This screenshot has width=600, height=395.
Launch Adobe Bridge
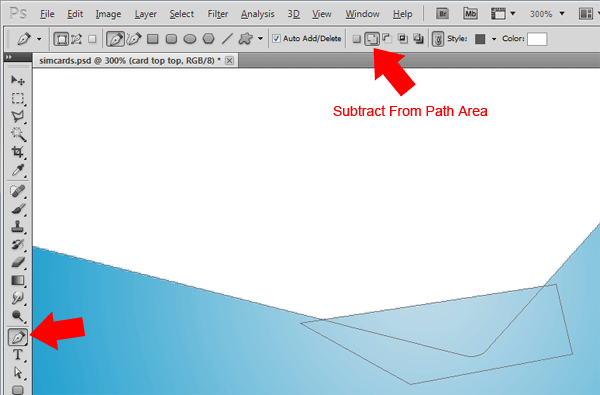coord(442,14)
